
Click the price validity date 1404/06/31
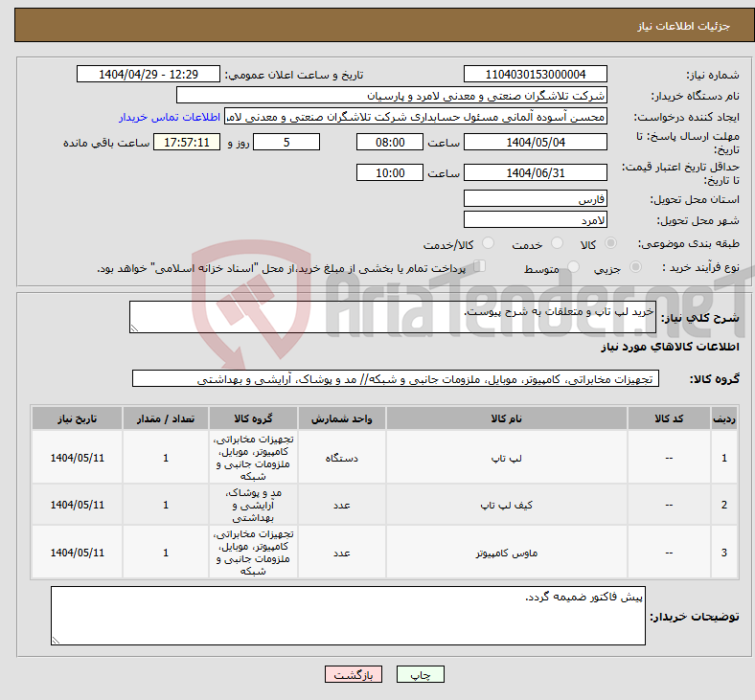(535, 172)
